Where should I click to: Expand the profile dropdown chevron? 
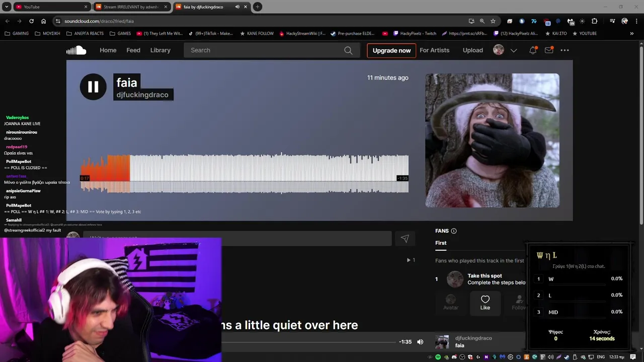tap(514, 50)
